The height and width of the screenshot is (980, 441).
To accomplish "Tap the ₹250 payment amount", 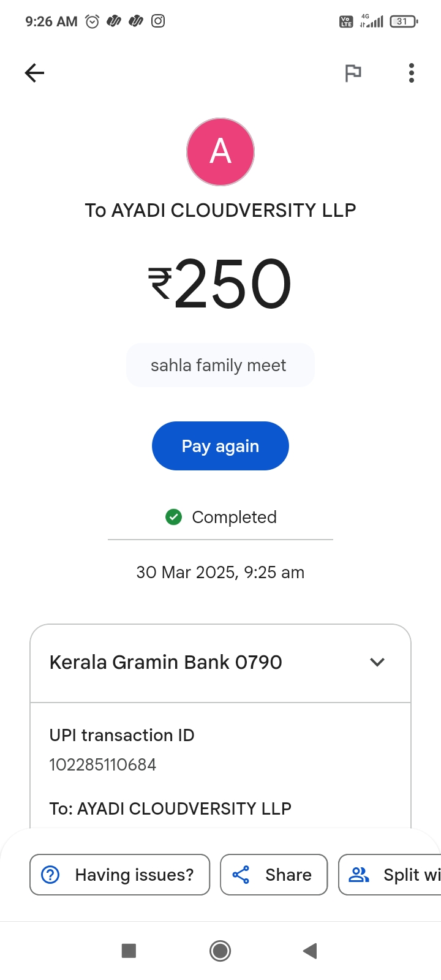I will [221, 284].
